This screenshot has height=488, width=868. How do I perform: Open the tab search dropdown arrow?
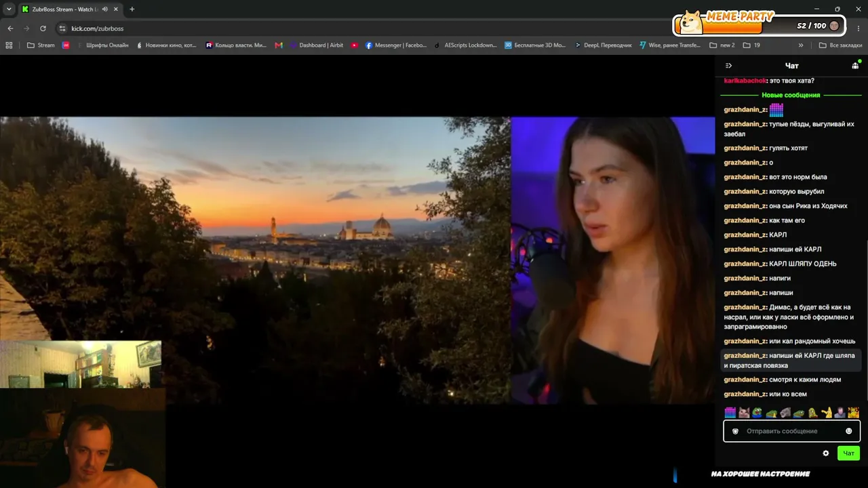[x=9, y=9]
